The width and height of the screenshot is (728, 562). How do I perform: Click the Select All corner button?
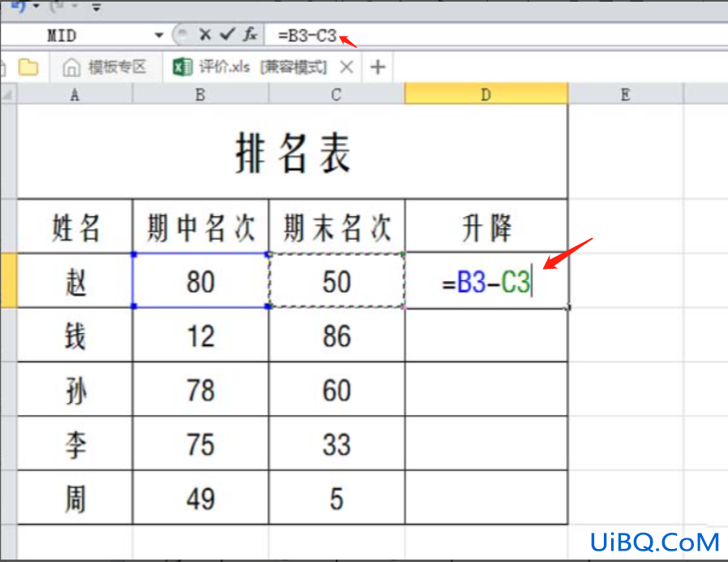pyautogui.click(x=8, y=94)
